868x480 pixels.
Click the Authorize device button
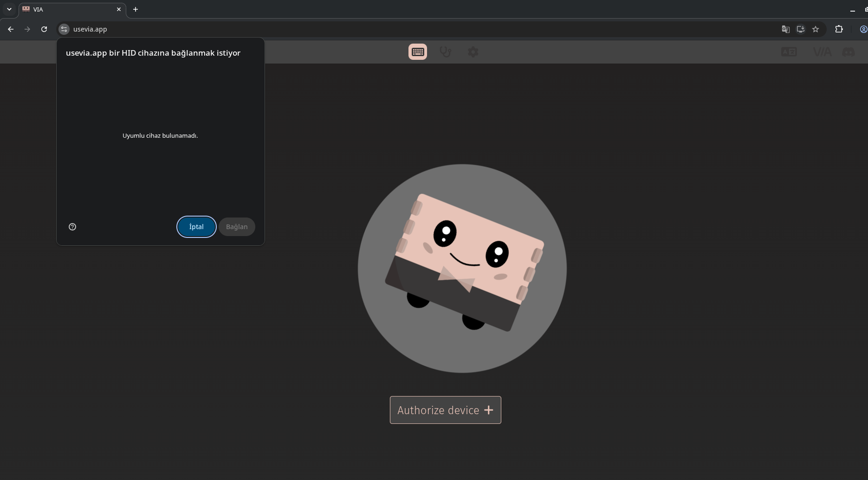click(x=446, y=410)
